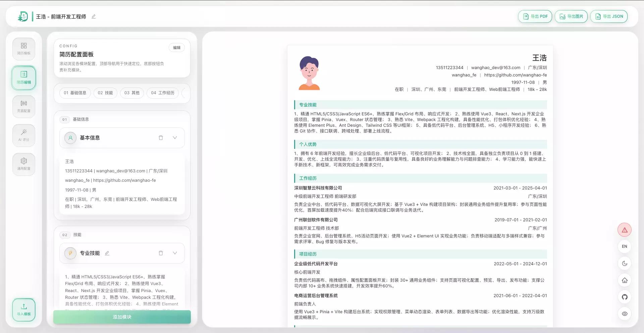644x333 pixels.
Task: Click the lightning icon beside 专业技能
Action: [x=70, y=253]
